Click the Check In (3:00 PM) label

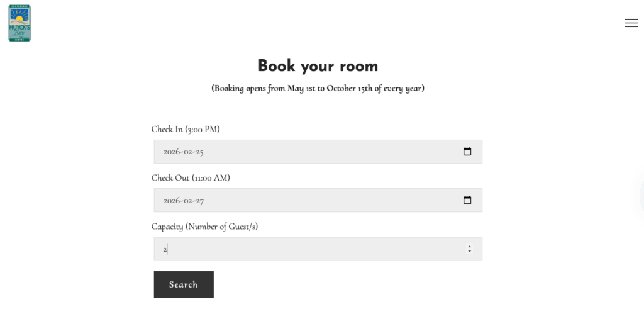pos(186,129)
